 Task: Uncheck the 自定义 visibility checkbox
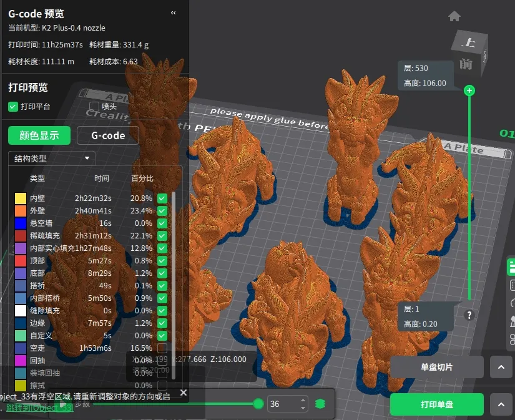click(162, 336)
